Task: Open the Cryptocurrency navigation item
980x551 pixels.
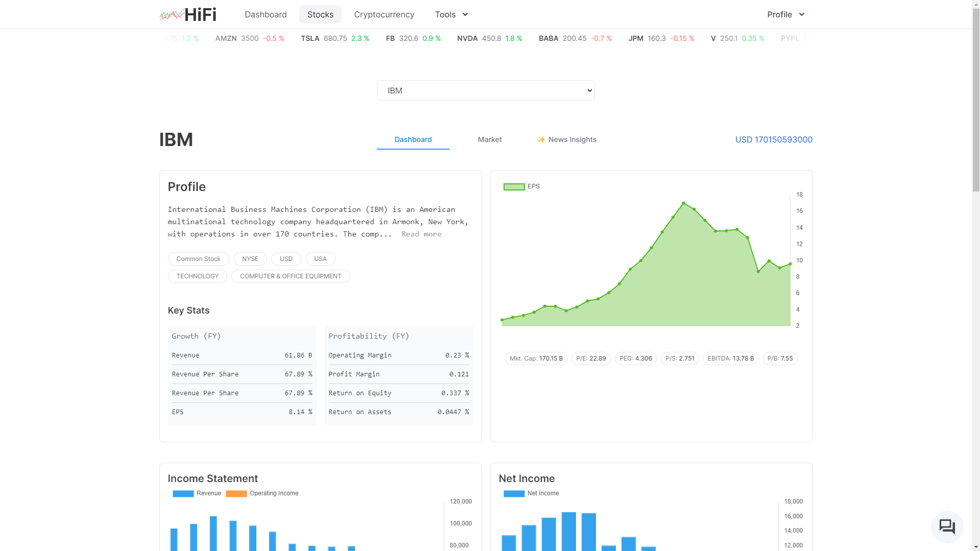Action: tap(384, 14)
